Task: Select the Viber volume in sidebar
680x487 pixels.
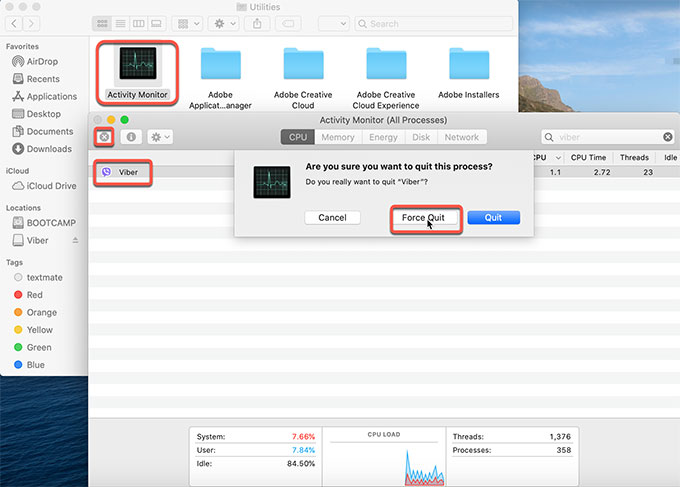Action: (37, 240)
